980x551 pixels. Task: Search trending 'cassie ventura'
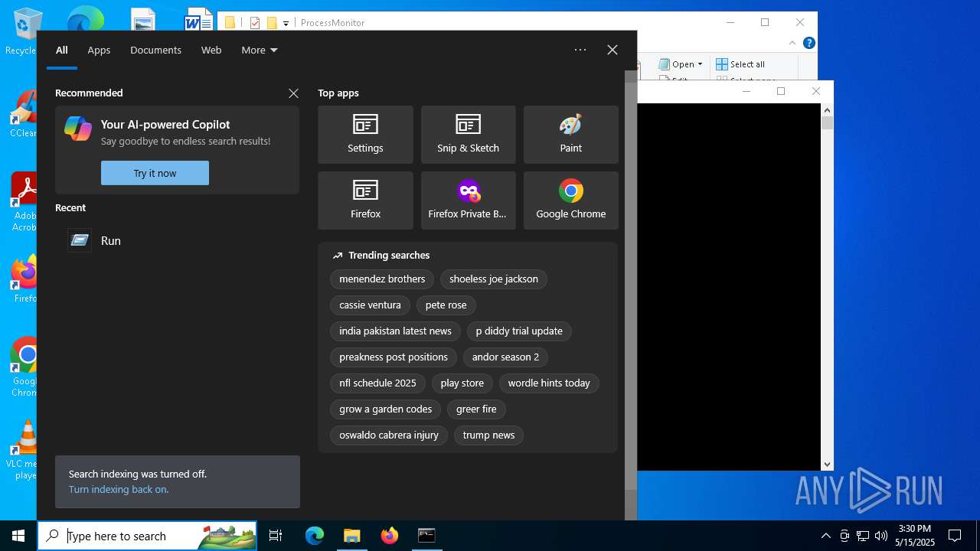(x=370, y=305)
